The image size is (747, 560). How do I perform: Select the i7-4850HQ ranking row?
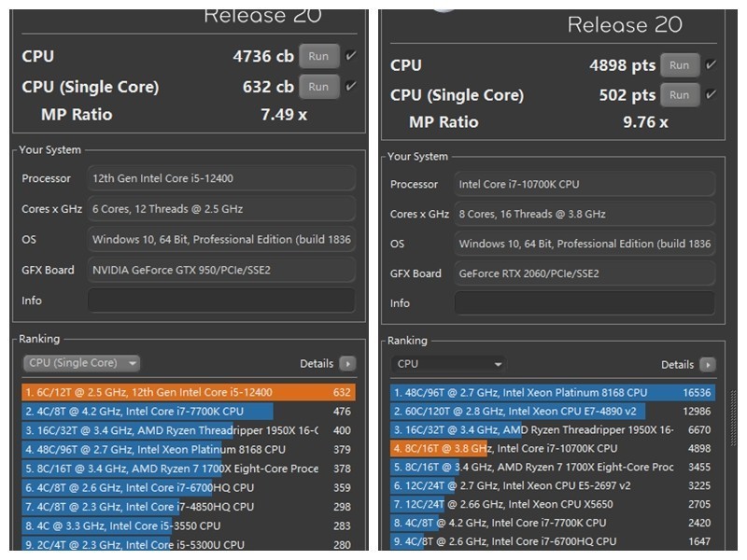click(x=189, y=507)
